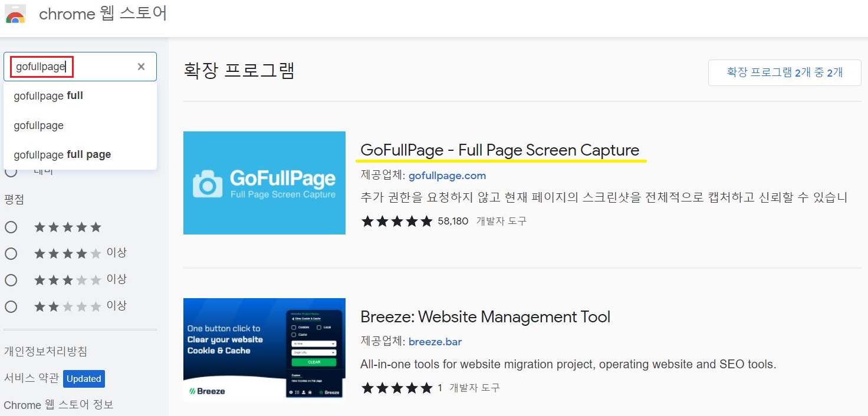Image resolution: width=868 pixels, height=416 pixels.
Task: Select the five-star rating filter
Action: [11, 227]
